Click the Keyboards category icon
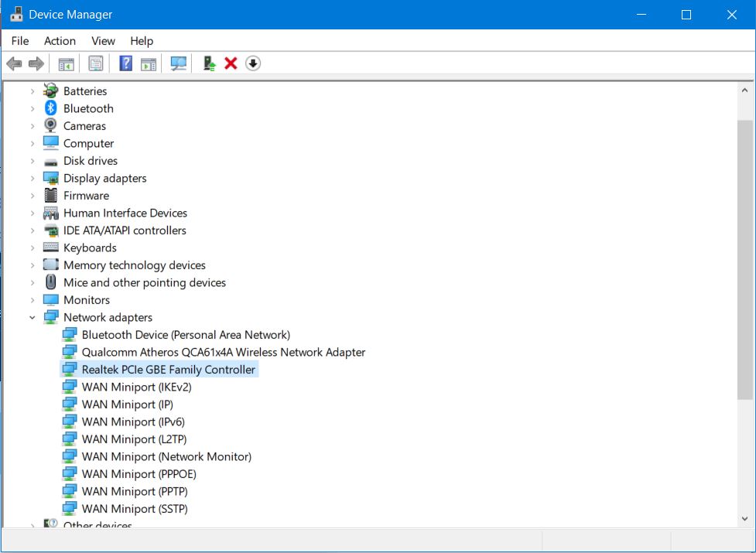Screen dimensions: 756x553 point(50,247)
